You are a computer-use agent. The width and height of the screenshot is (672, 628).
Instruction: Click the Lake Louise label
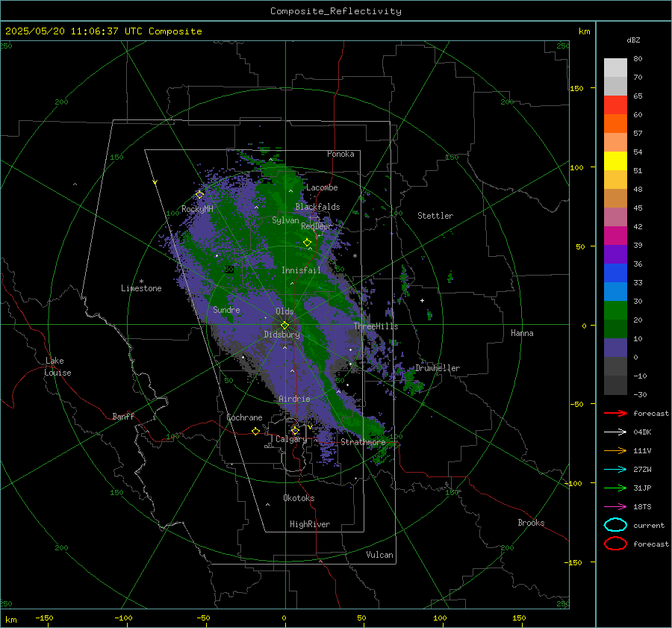click(x=57, y=367)
